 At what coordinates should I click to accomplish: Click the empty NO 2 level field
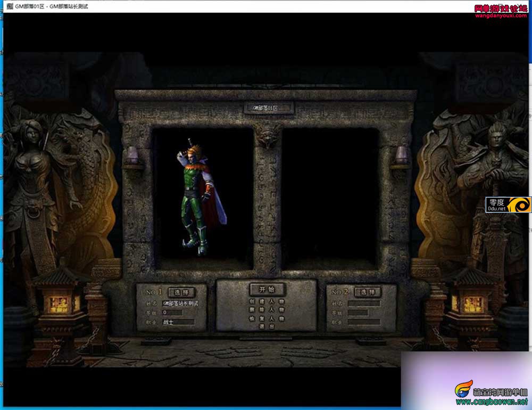[358, 313]
